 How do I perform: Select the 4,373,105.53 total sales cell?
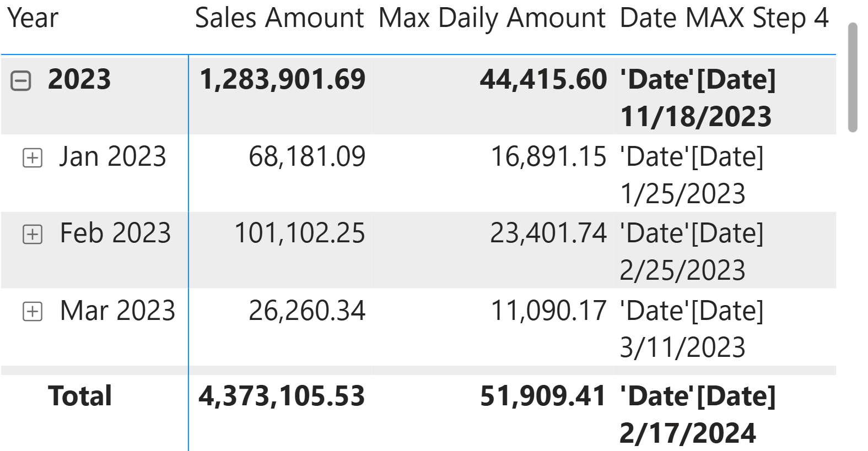282,396
